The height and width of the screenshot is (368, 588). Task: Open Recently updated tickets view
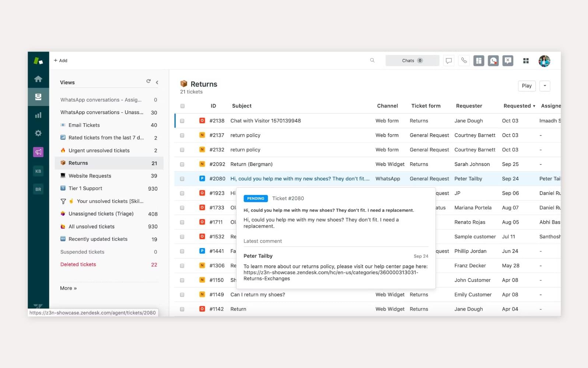(109, 239)
